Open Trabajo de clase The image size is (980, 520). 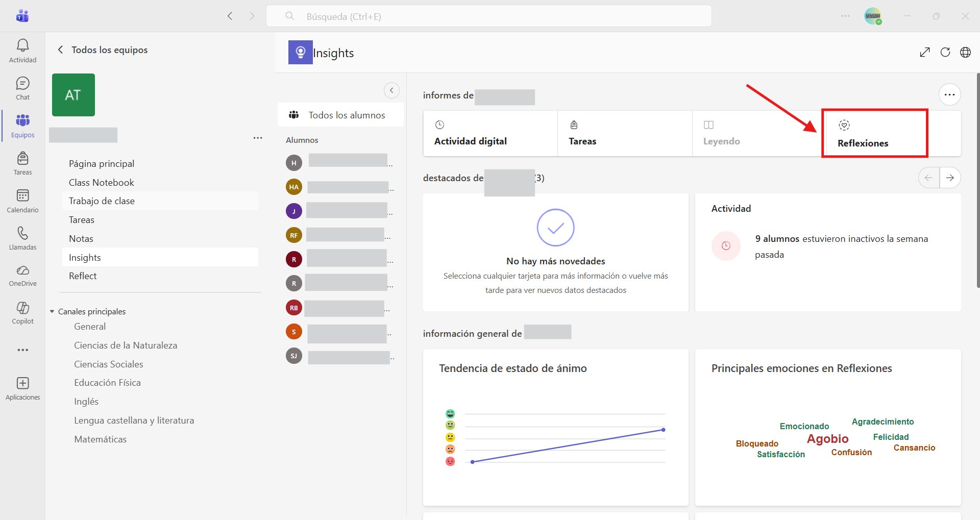[x=160, y=201]
